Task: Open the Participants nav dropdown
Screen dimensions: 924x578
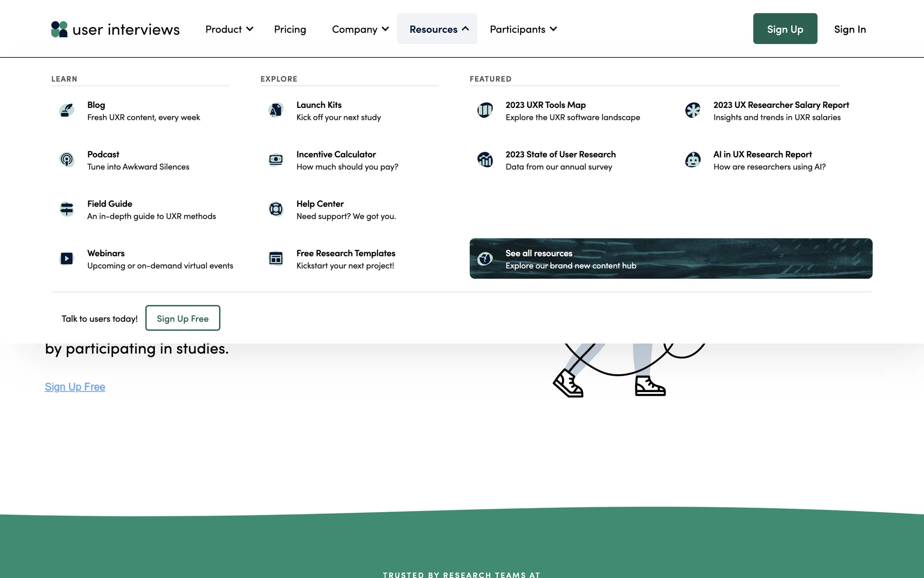Action: pos(523,29)
